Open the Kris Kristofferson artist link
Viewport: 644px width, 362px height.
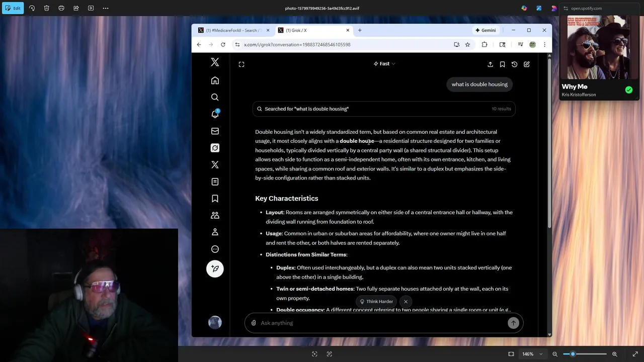[579, 95]
